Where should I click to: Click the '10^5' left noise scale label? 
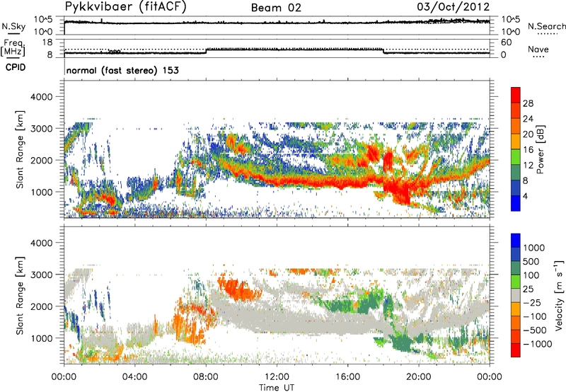[x=44, y=19]
